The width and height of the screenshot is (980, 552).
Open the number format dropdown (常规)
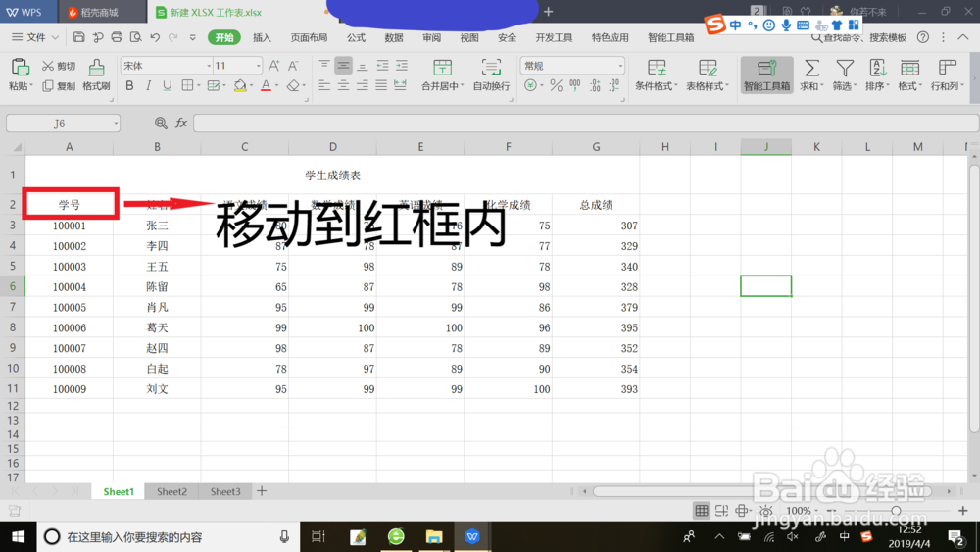click(620, 66)
